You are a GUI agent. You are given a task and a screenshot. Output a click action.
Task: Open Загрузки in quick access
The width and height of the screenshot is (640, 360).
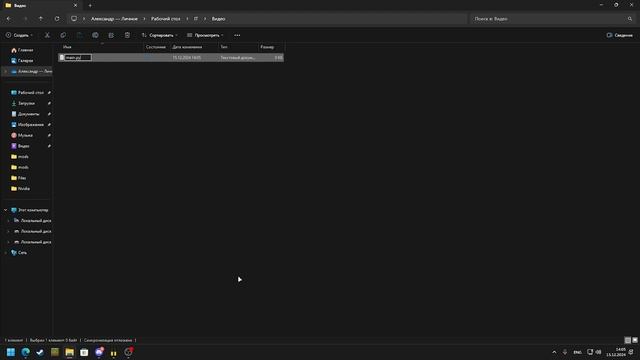point(27,103)
